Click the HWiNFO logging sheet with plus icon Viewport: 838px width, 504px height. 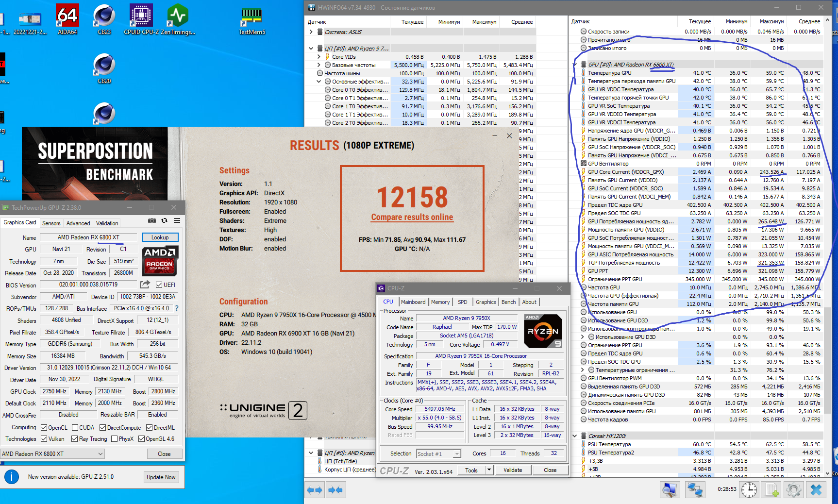click(x=772, y=490)
